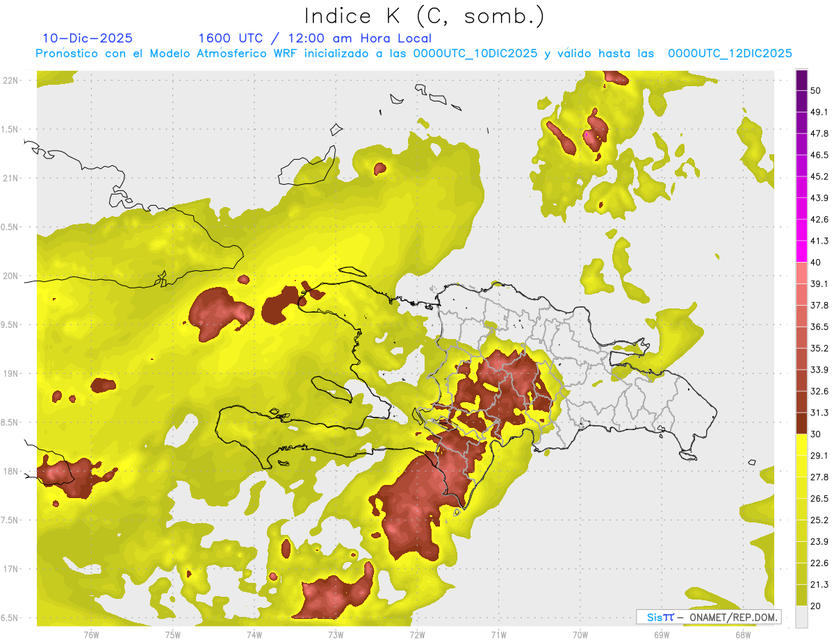834x644 pixels.
Task: Pick the dark brown swatch between 30 and 31.3
Action: 801,423
